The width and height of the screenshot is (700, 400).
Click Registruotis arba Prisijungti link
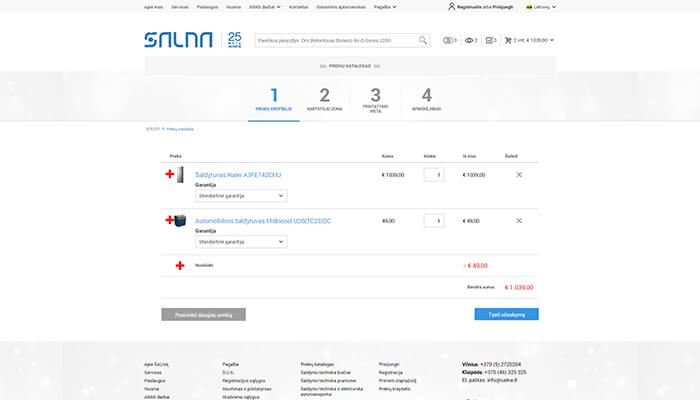pos(485,7)
